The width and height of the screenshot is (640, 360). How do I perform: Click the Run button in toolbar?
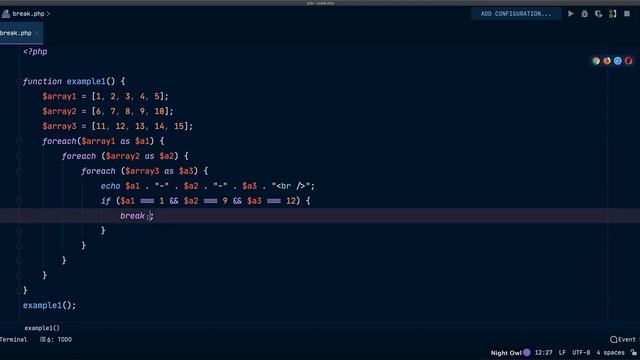pyautogui.click(x=571, y=14)
